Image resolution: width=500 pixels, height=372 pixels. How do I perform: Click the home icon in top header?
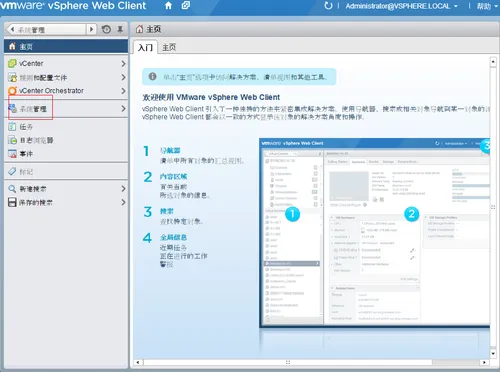[x=168, y=6]
